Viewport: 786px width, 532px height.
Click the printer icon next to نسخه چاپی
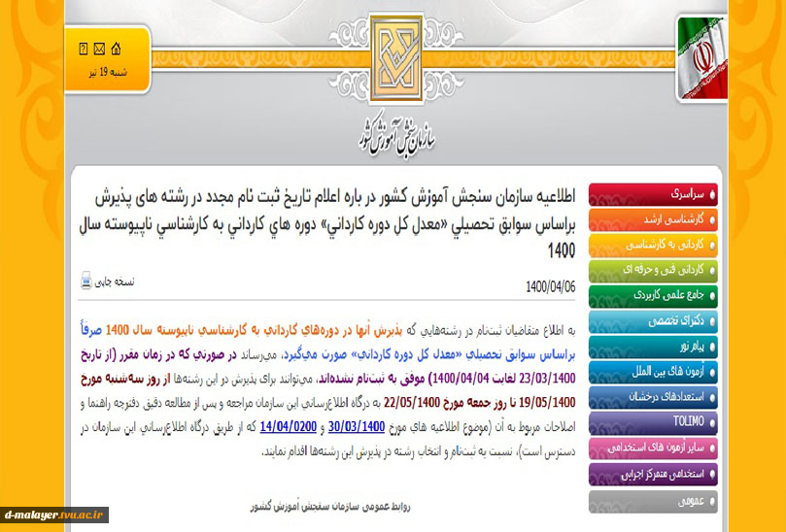pyautogui.click(x=86, y=281)
